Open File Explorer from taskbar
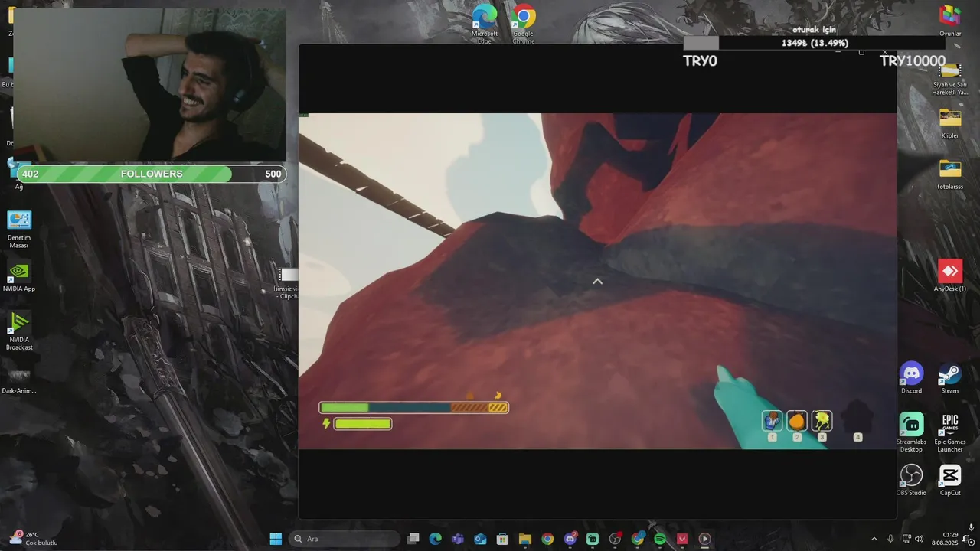The height and width of the screenshot is (551, 980). tap(524, 539)
